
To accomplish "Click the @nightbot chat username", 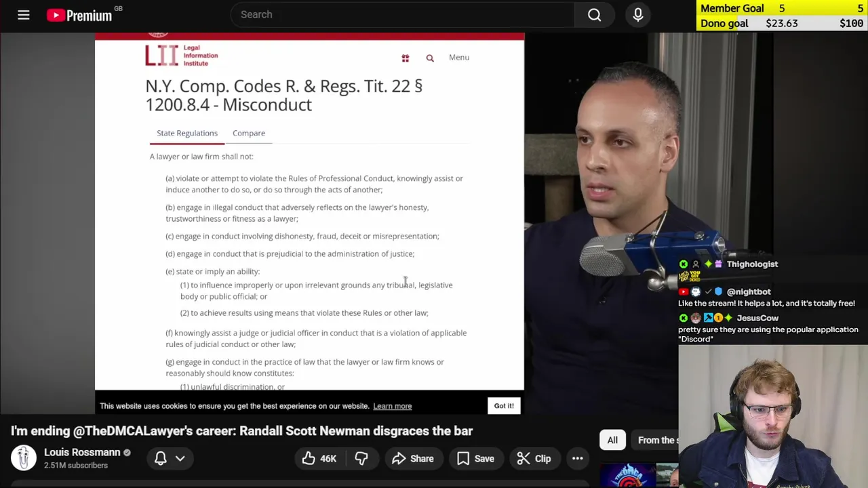I will click(x=749, y=292).
